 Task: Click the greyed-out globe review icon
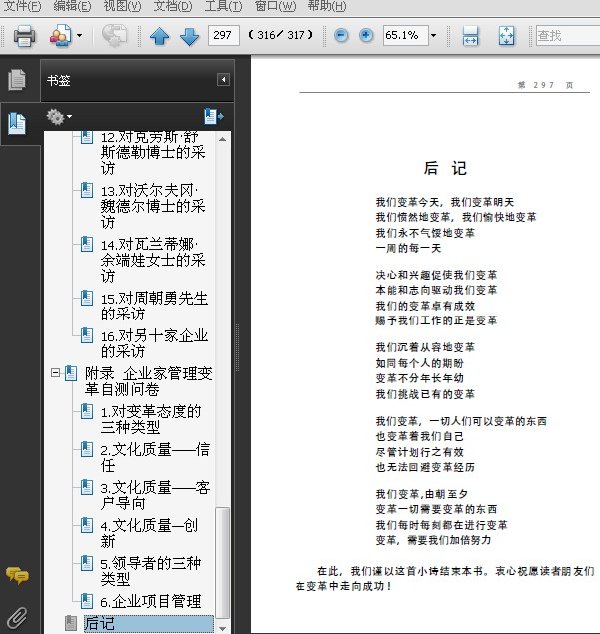point(114,36)
